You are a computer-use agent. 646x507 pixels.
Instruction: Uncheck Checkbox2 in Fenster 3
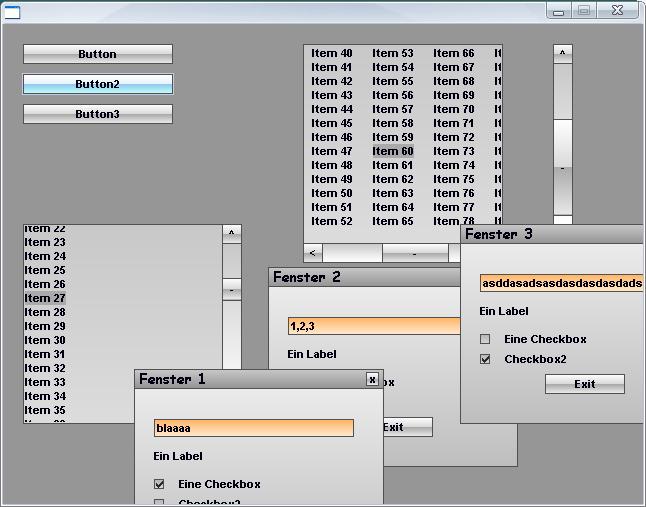(x=485, y=359)
